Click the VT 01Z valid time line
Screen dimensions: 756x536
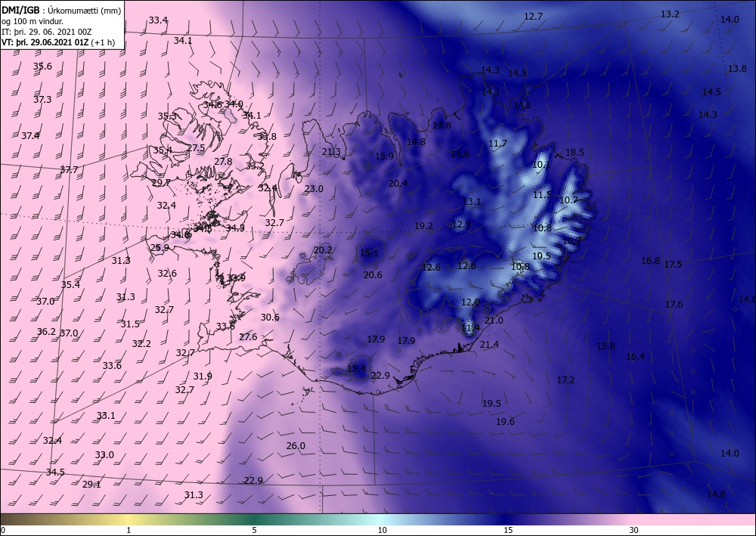tap(58, 42)
